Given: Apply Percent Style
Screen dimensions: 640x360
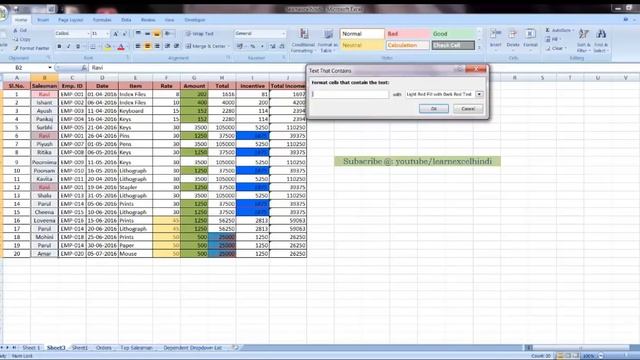Looking at the screenshot, I should click(x=253, y=47).
